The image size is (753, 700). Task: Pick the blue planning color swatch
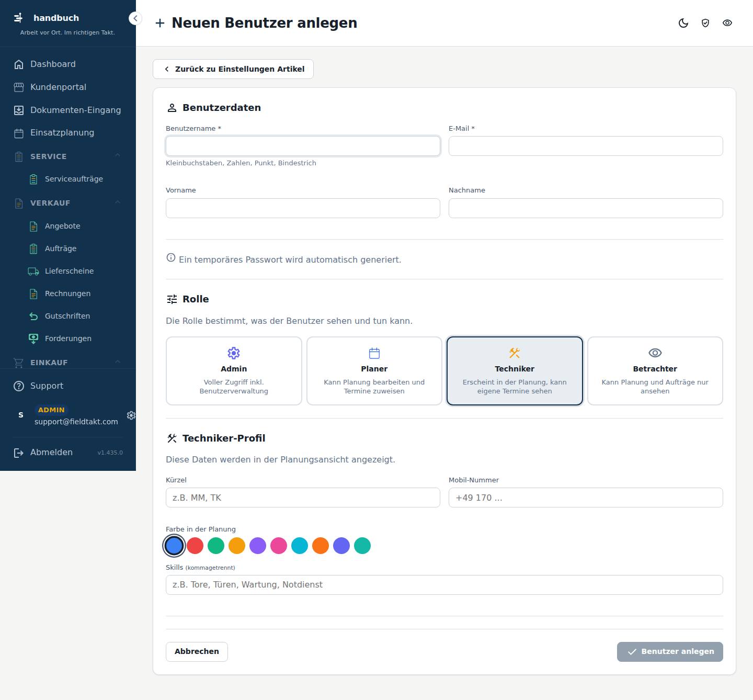pos(174,546)
